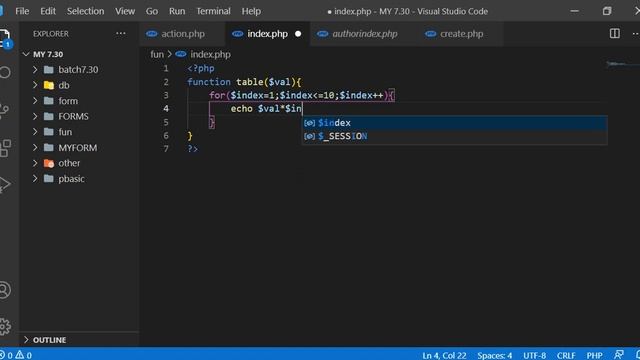Open the Edit menu

point(48,11)
